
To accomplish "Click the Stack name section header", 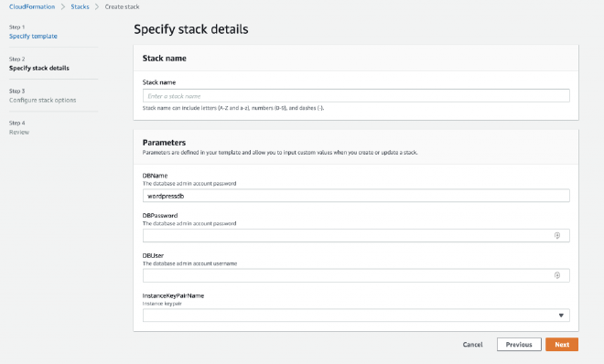I will click(x=165, y=59).
